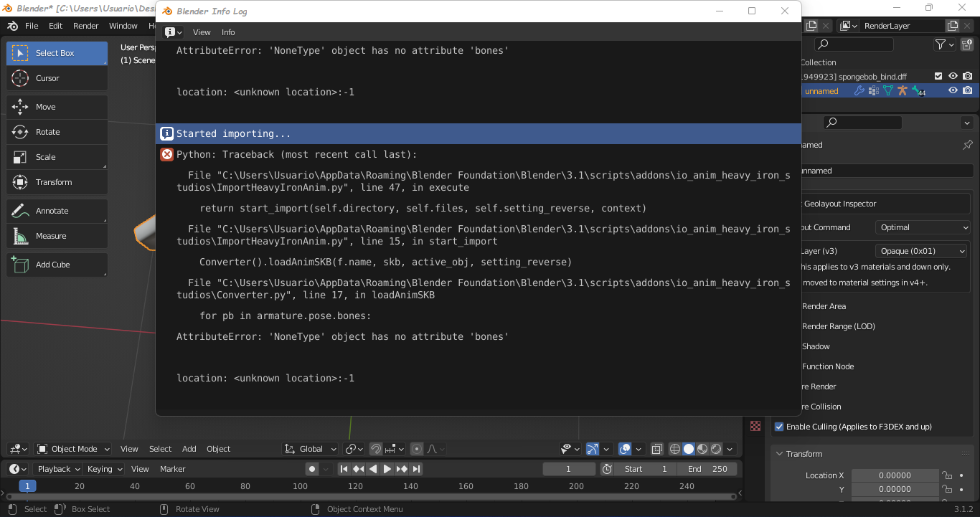Hide the unnamed armature with the eye toggle
Image resolution: width=980 pixels, height=517 pixels.
tap(952, 90)
